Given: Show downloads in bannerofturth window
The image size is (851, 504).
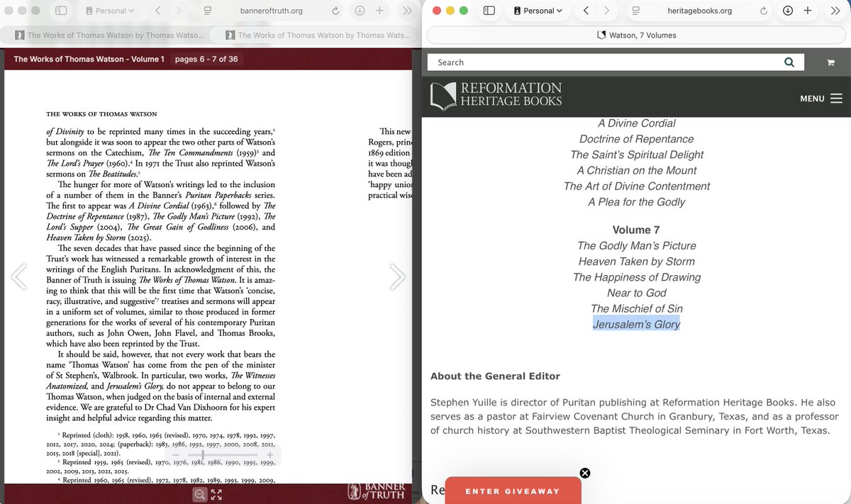Looking at the screenshot, I should (360, 11).
